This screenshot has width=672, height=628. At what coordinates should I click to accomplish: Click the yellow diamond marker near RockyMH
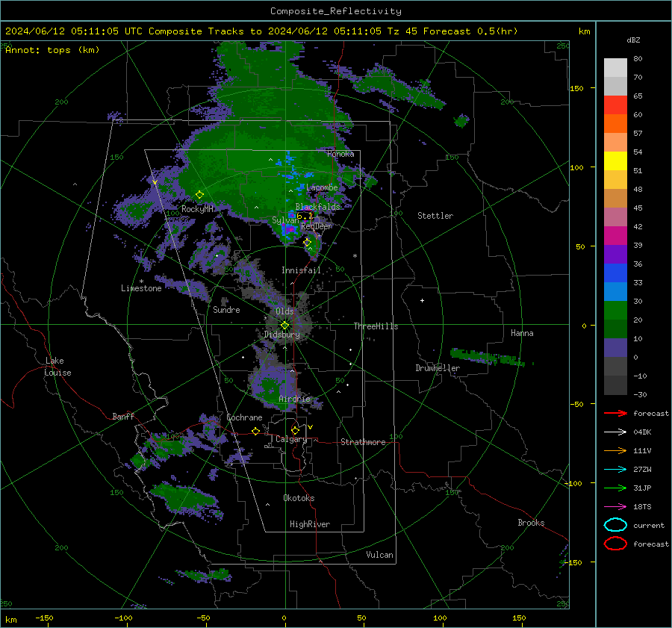(x=199, y=195)
